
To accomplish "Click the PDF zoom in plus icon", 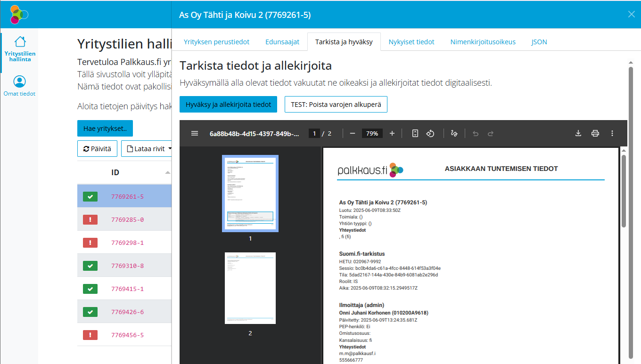I will coord(392,133).
